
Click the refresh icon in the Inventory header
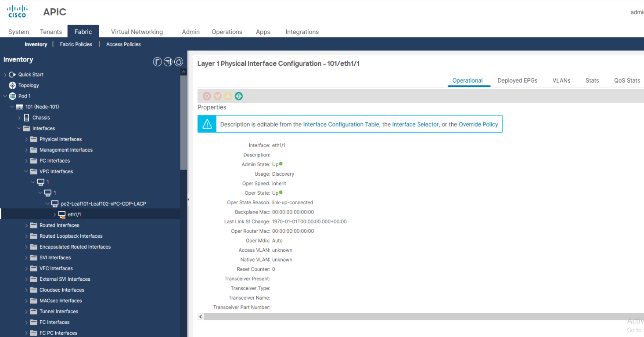179,62
